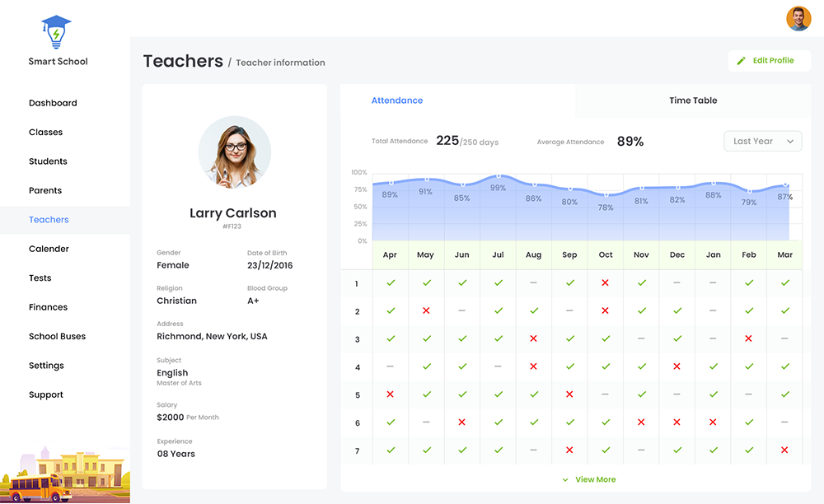This screenshot has width=824, height=504.
Task: Open the Students page from sidebar
Action: pos(48,161)
